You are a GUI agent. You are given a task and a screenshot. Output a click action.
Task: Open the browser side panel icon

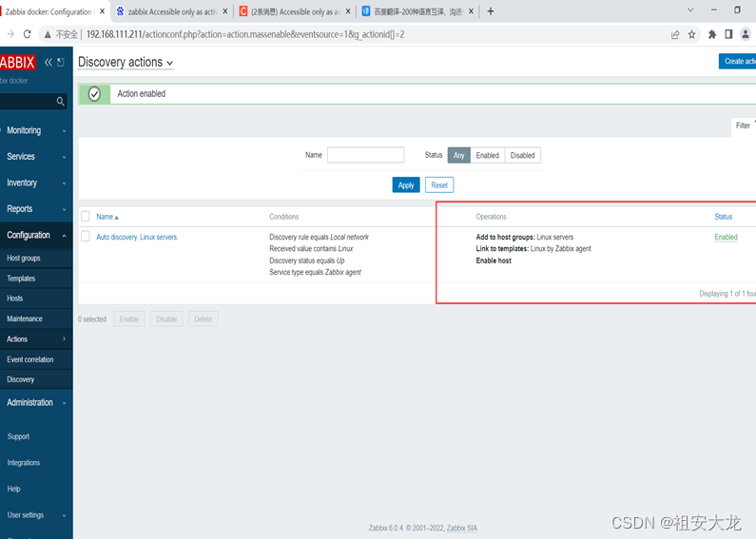tap(728, 34)
